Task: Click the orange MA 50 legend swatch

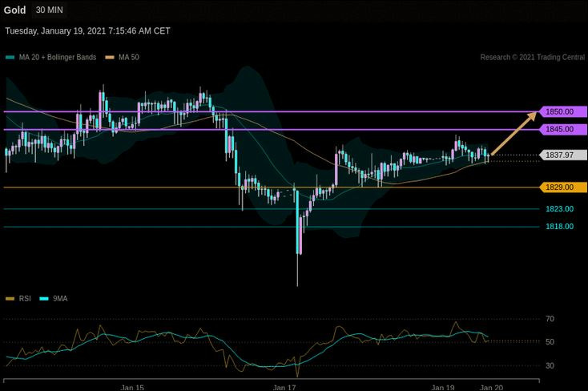Action: pos(110,58)
